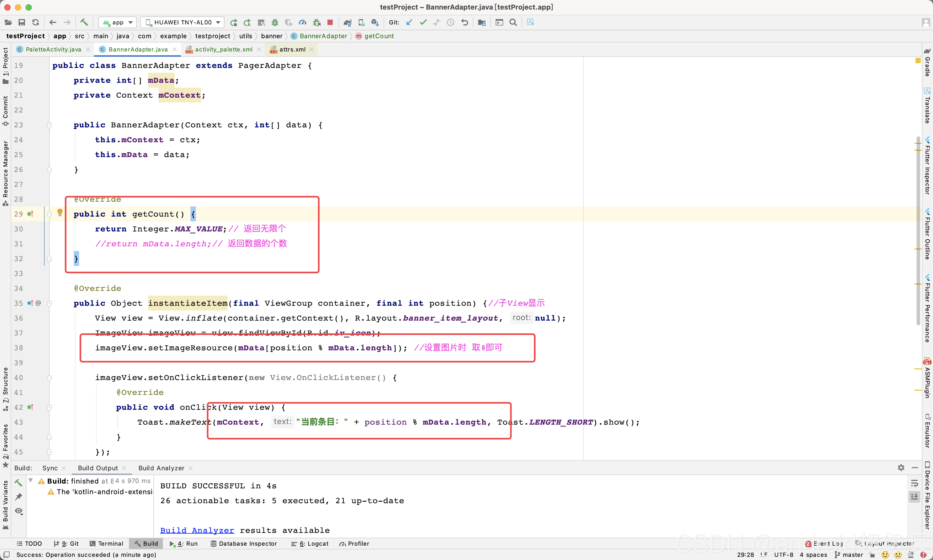Open SDK manager icon

point(375,22)
